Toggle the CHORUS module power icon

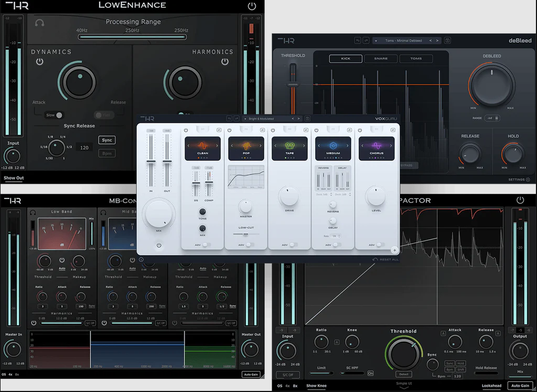pos(360,130)
